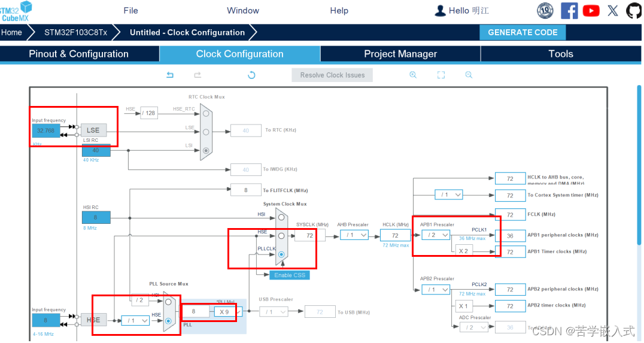
Task: Click the undo arrow icon
Action: [x=170, y=75]
